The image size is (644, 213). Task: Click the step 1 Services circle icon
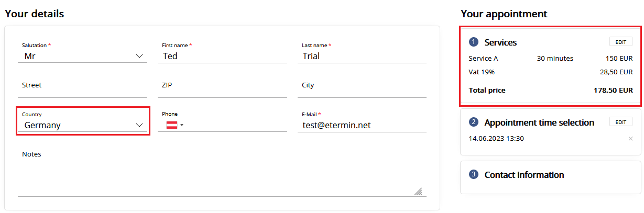(474, 42)
